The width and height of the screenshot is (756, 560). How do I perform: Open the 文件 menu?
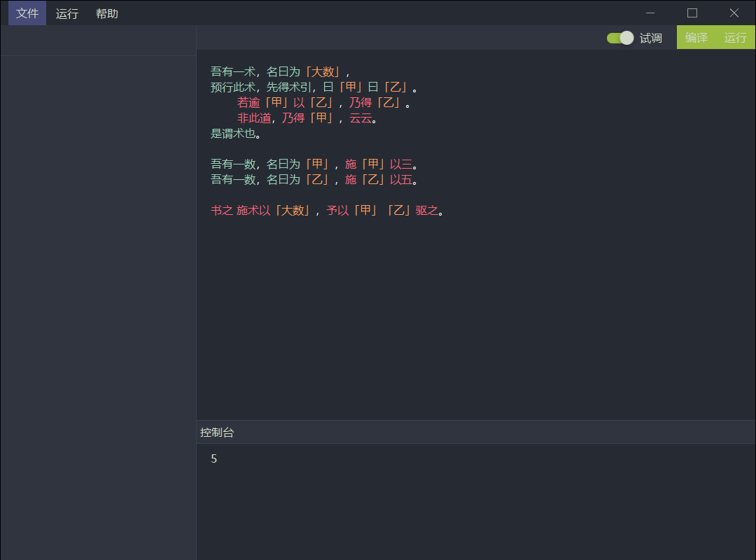pos(27,13)
